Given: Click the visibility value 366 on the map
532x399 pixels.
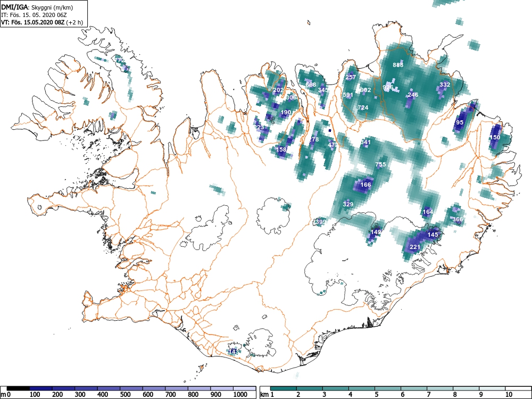Looking at the screenshot, I should pyautogui.click(x=458, y=220).
